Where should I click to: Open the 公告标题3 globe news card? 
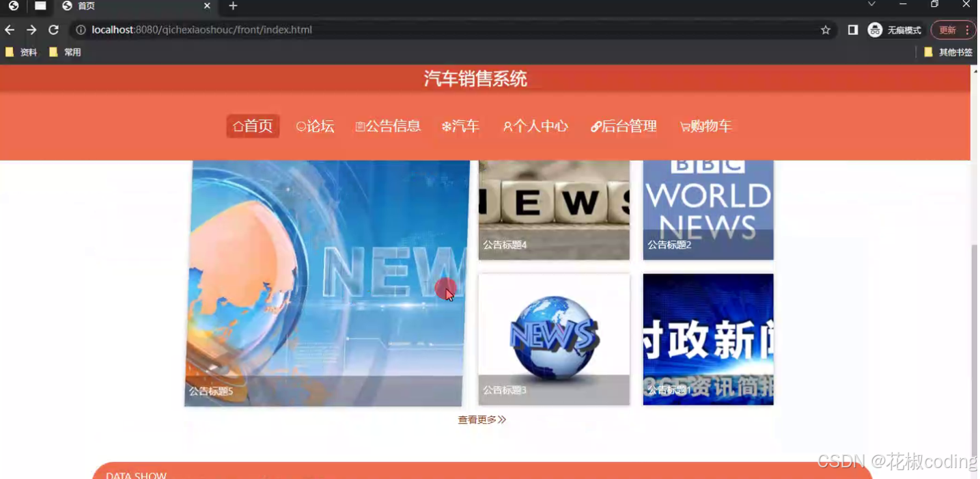pyautogui.click(x=554, y=340)
